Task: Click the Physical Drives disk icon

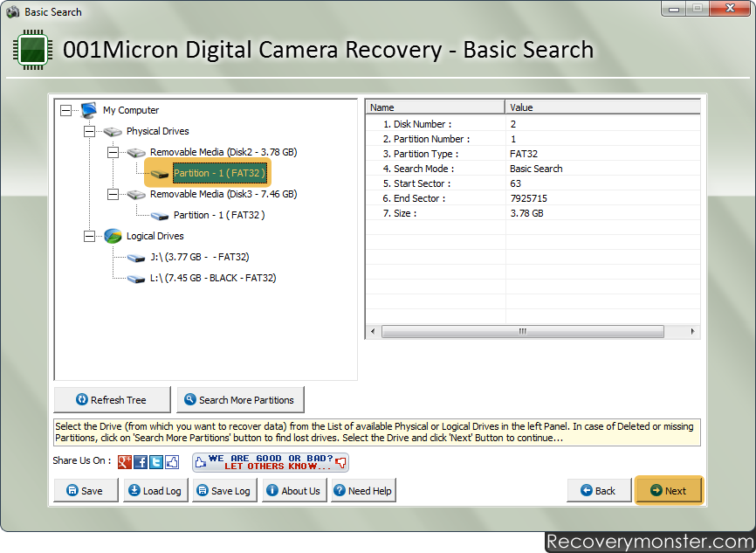Action: (x=113, y=131)
